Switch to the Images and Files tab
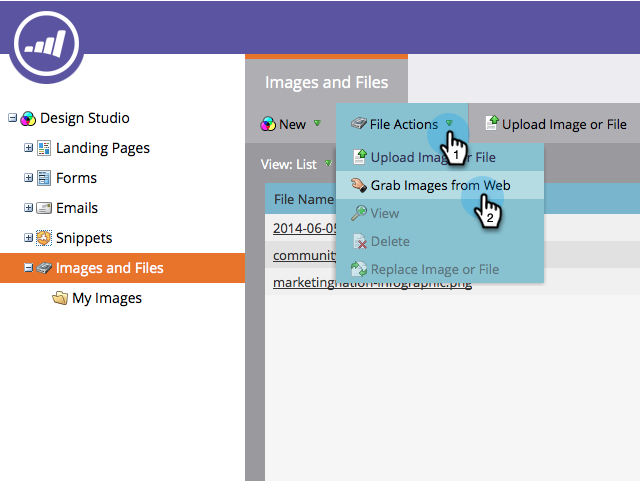The width and height of the screenshot is (641, 481). pyautogui.click(x=326, y=83)
